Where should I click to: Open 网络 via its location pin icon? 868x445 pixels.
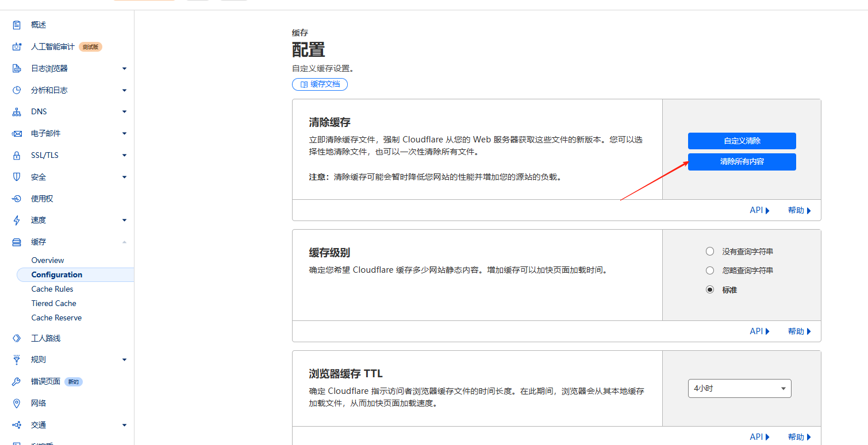17,403
